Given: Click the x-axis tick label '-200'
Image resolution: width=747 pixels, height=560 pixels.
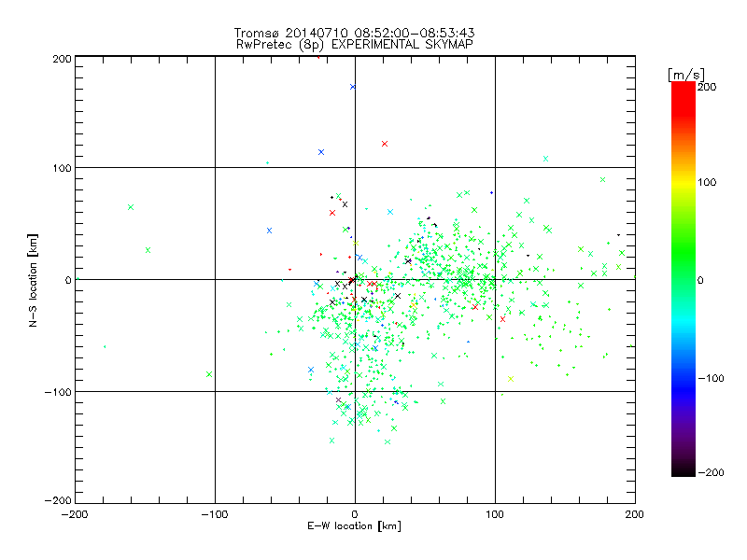Looking at the screenshot, I should click(x=75, y=514).
